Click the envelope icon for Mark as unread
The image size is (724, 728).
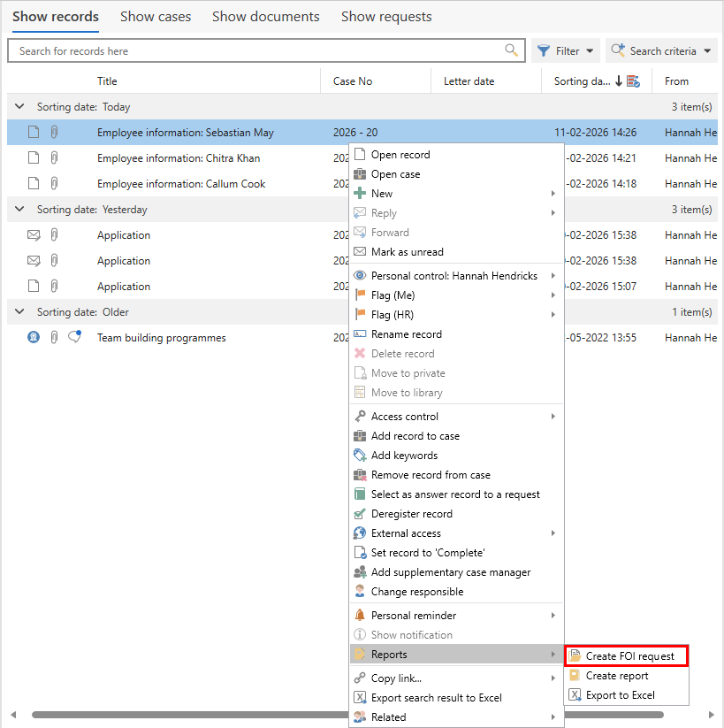(x=360, y=251)
